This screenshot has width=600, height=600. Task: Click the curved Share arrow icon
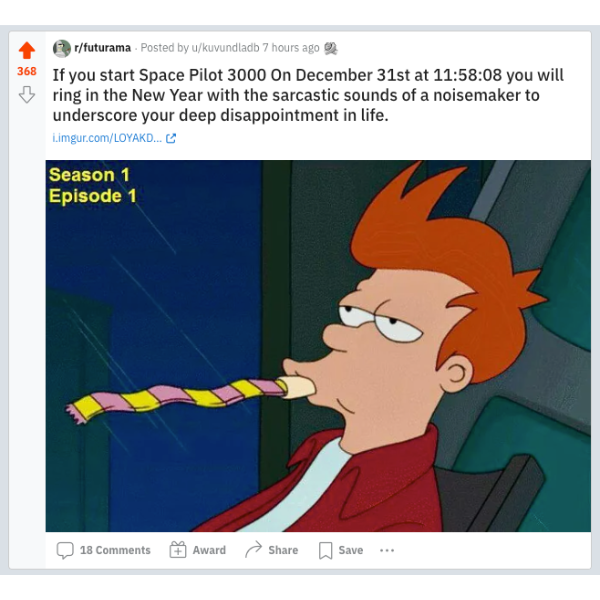pyautogui.click(x=253, y=549)
